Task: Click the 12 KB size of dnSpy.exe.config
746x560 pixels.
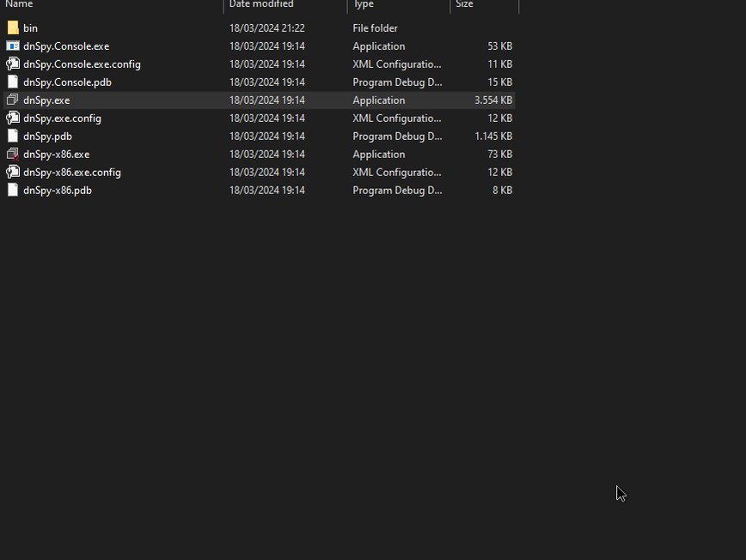Action: [499, 119]
